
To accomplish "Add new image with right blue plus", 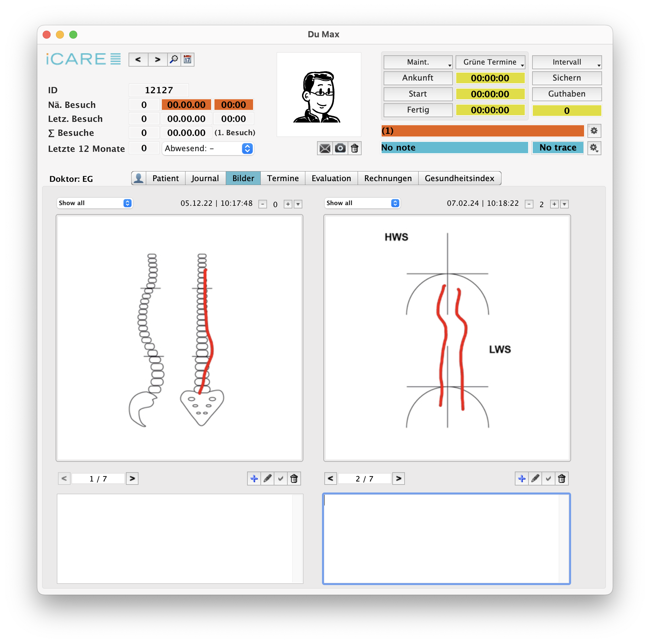I will [x=521, y=479].
